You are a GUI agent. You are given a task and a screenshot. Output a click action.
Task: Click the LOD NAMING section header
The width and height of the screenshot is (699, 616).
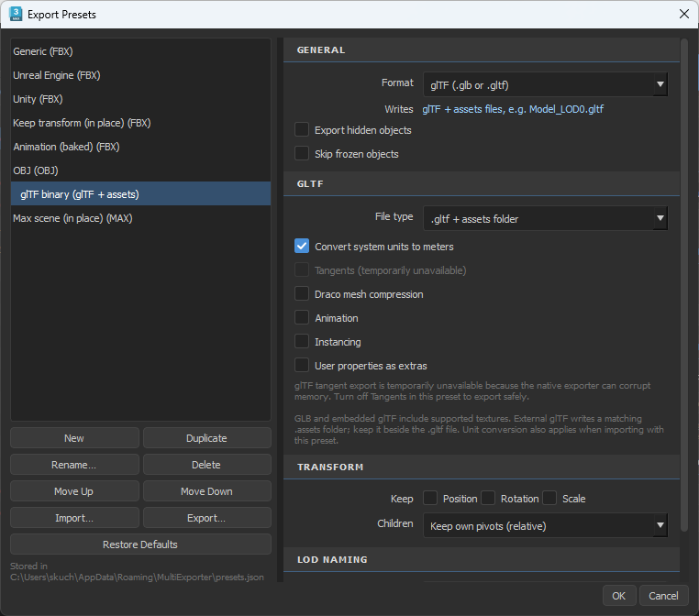pyautogui.click(x=482, y=559)
